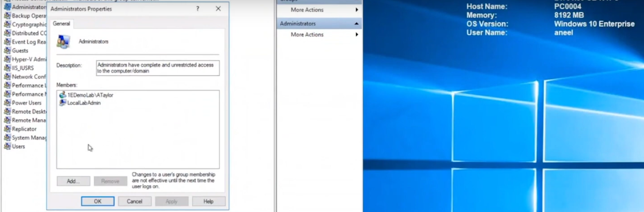Click the Host Name value PC0004
Viewport: 644px width, 212px height.
(x=568, y=6)
